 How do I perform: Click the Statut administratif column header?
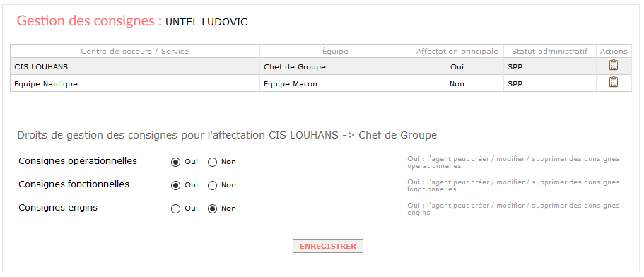(549, 52)
